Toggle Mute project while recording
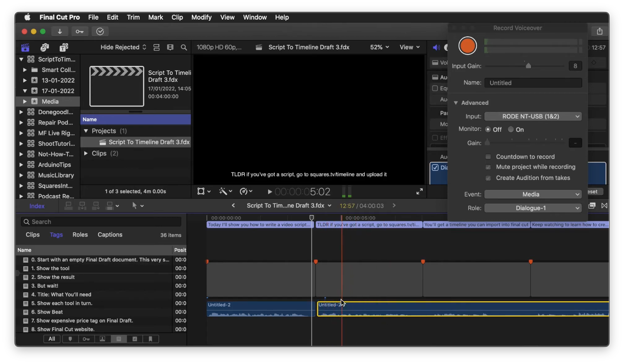 (x=488, y=167)
